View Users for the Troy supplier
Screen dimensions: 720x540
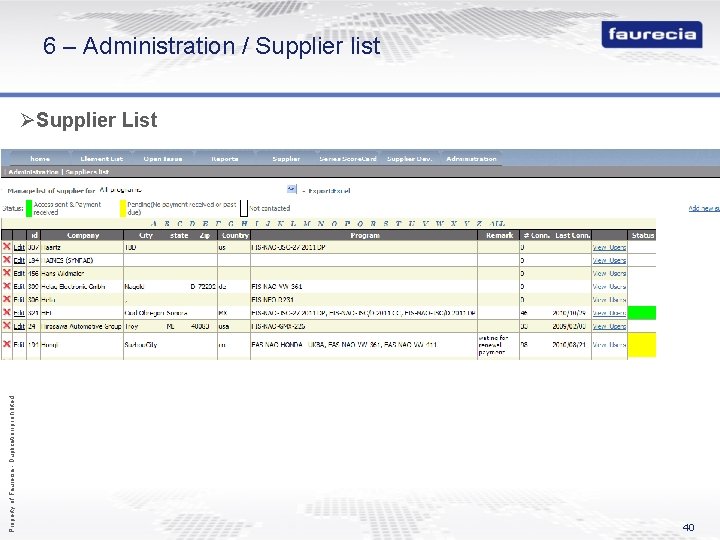click(x=609, y=326)
